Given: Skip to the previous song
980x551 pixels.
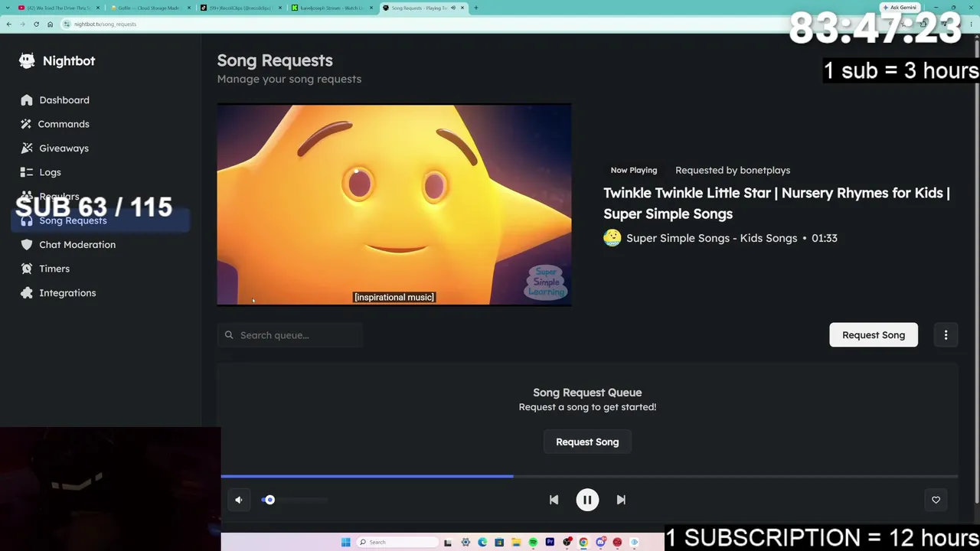Looking at the screenshot, I should pos(554,500).
